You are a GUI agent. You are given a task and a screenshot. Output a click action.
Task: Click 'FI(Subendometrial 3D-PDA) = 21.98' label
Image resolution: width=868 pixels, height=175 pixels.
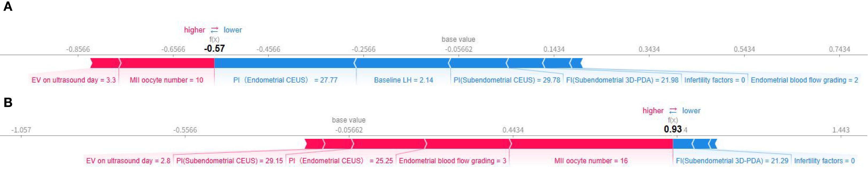click(622, 80)
